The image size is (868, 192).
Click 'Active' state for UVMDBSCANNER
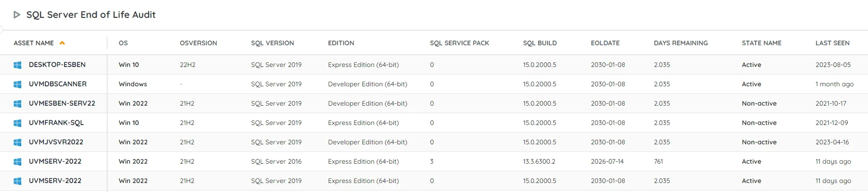[751, 84]
